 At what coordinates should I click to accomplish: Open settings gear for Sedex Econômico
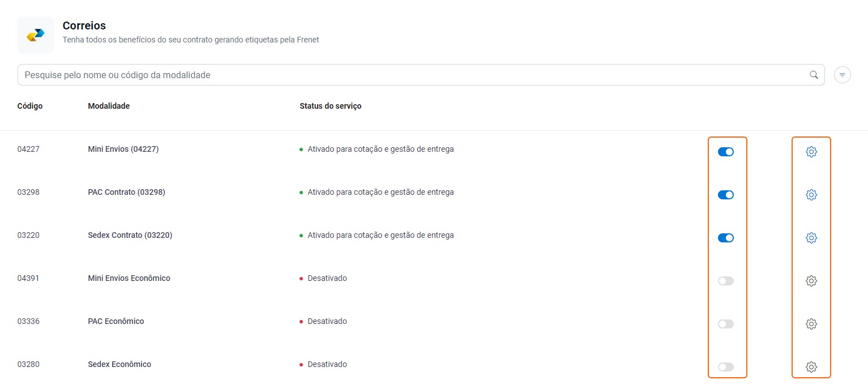tap(811, 366)
